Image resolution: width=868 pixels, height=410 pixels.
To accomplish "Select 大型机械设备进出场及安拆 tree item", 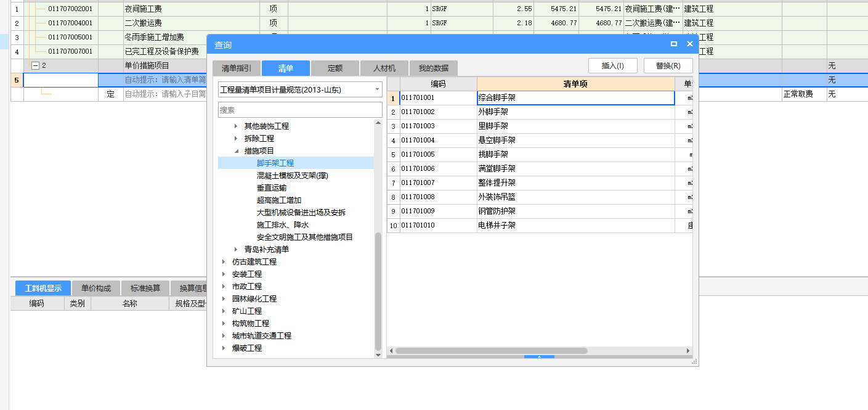I will pyautogui.click(x=301, y=213).
